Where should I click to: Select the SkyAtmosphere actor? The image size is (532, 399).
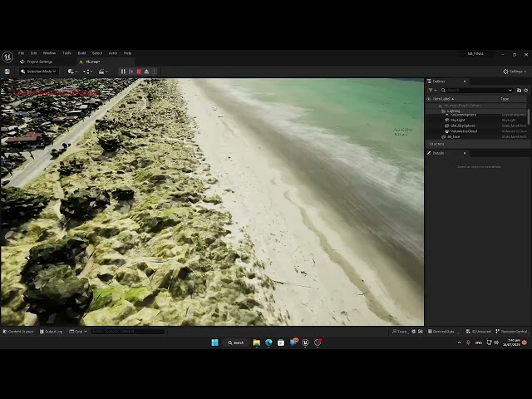476,115
